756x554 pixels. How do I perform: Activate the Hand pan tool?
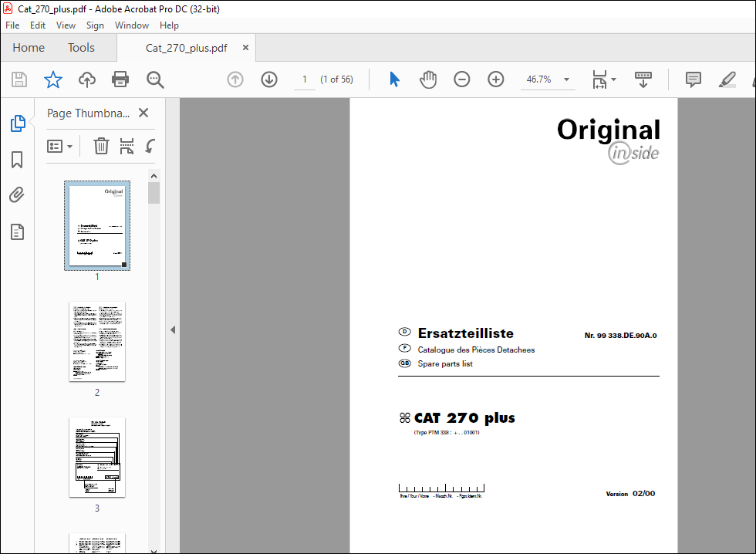click(427, 79)
